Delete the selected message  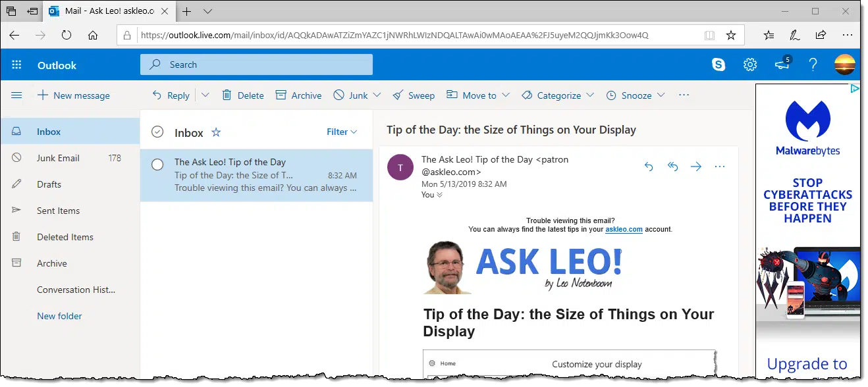pos(243,95)
